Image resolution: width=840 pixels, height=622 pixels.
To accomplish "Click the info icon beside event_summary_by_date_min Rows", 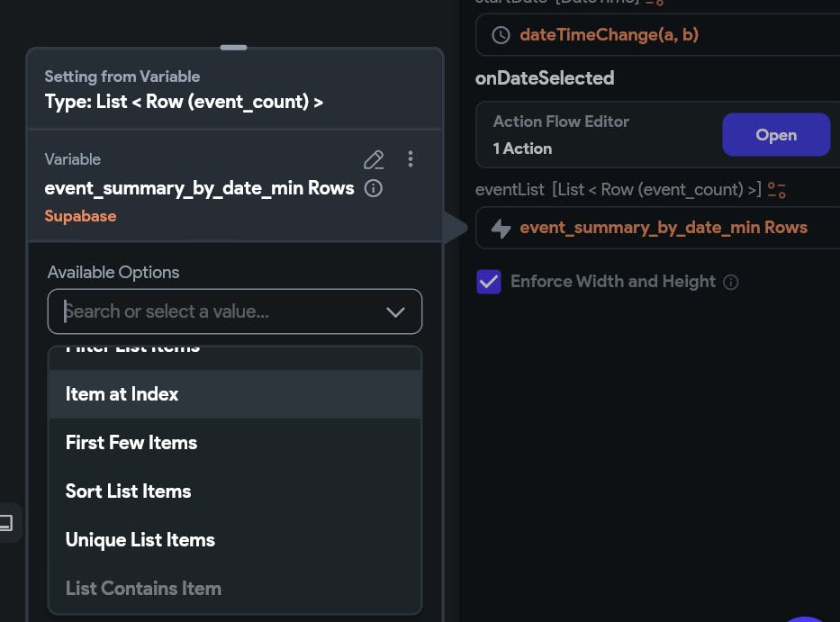I will (374, 189).
